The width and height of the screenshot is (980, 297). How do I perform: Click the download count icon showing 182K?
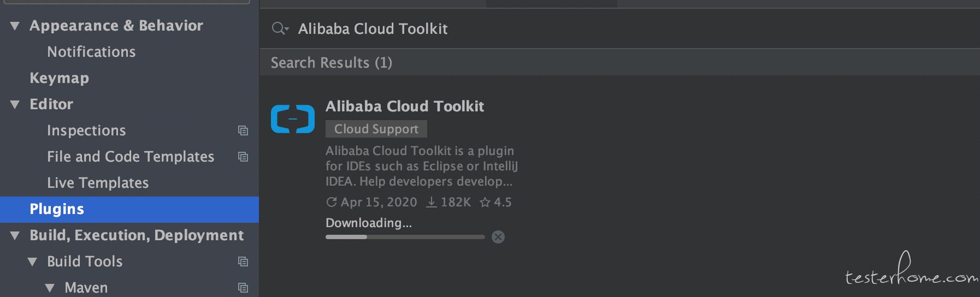(432, 203)
